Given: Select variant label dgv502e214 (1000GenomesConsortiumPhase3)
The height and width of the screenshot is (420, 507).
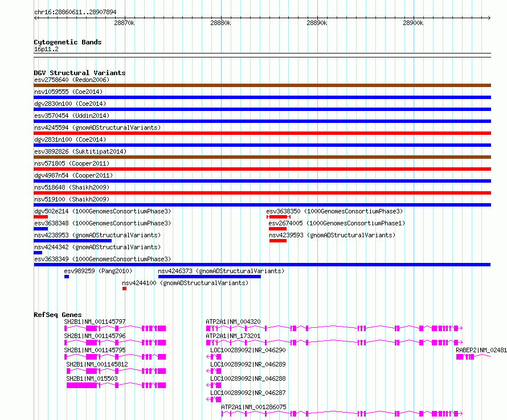Looking at the screenshot, I should (x=103, y=211).
